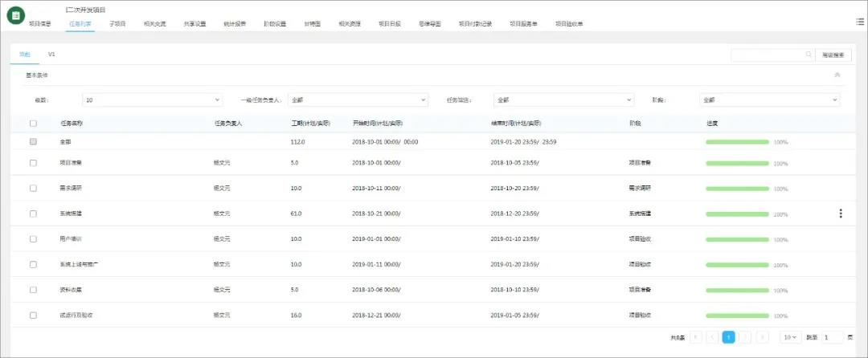The width and height of the screenshot is (868, 358).
Task: Open the 项目服务单 tab
Action: tap(524, 24)
